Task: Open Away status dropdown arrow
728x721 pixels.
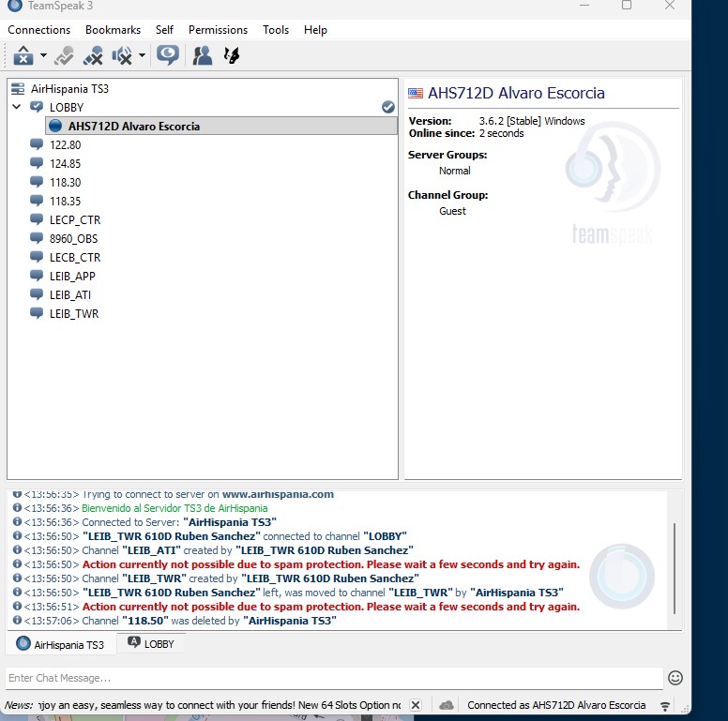Action: pyautogui.click(x=43, y=56)
